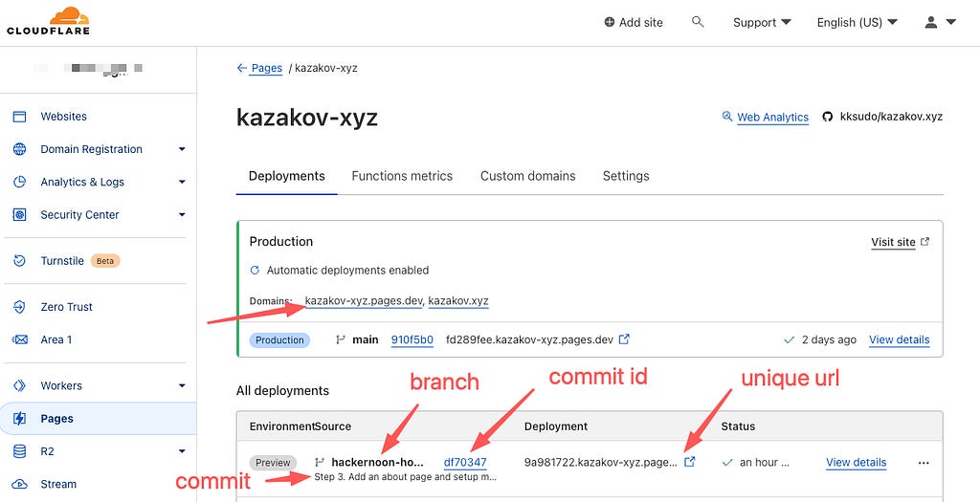
Task: Switch to the Functions metrics tab
Action: (x=402, y=176)
